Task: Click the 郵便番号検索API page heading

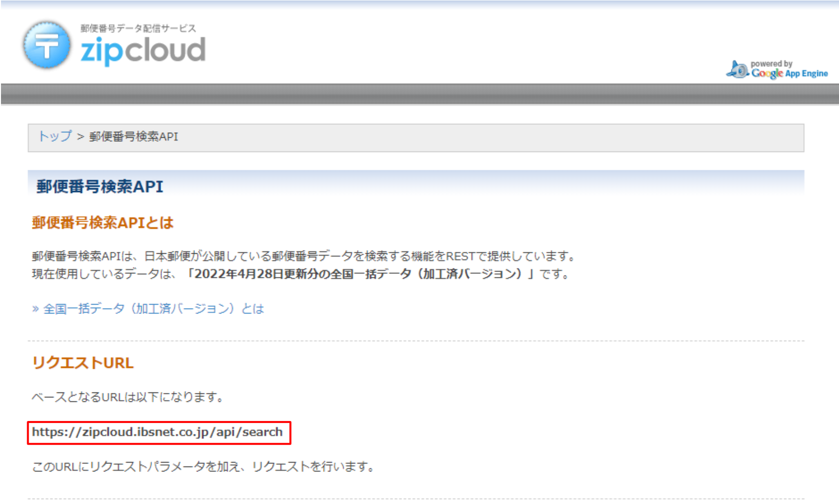Action: point(100,187)
